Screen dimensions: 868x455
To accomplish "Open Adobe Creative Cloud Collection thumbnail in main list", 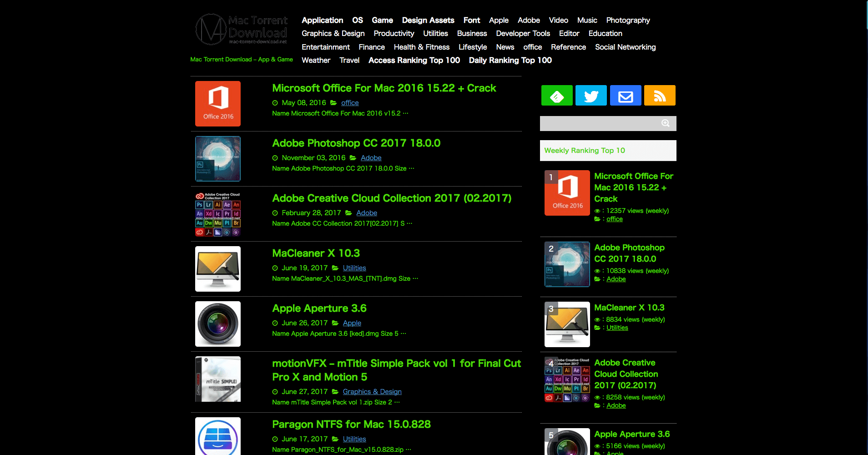I will click(x=218, y=214).
